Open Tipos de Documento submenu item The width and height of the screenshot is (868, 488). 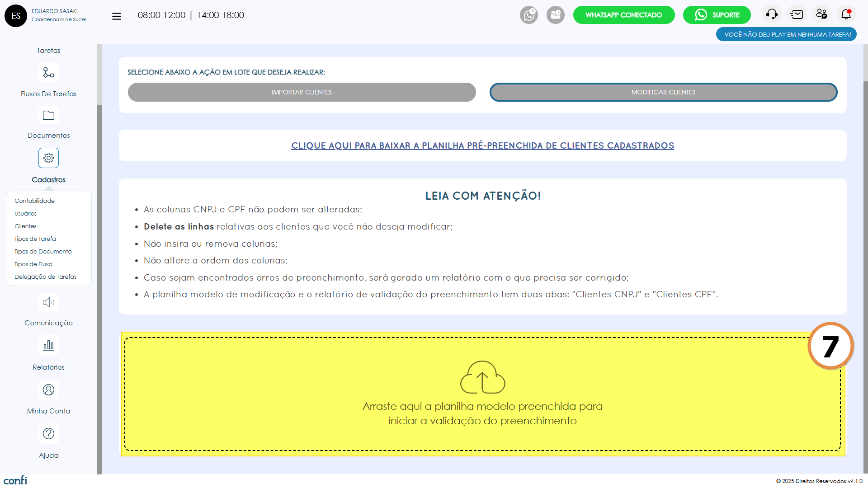(x=43, y=251)
